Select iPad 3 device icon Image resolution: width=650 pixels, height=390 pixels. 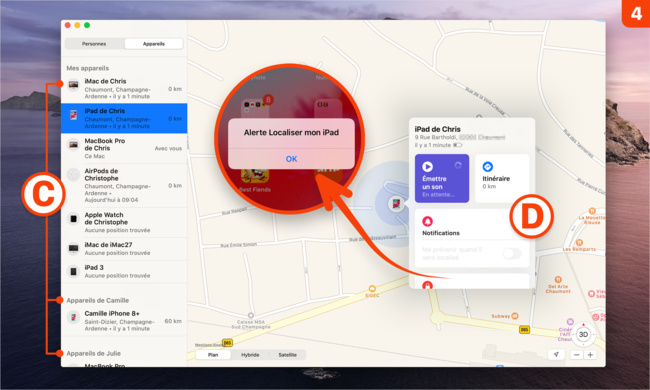(73, 271)
